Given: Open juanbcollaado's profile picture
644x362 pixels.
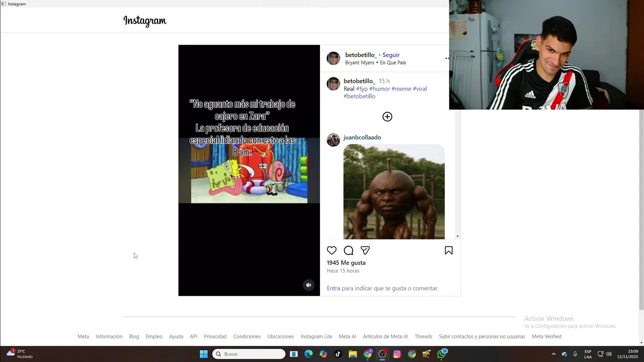Looking at the screenshot, I should (334, 140).
